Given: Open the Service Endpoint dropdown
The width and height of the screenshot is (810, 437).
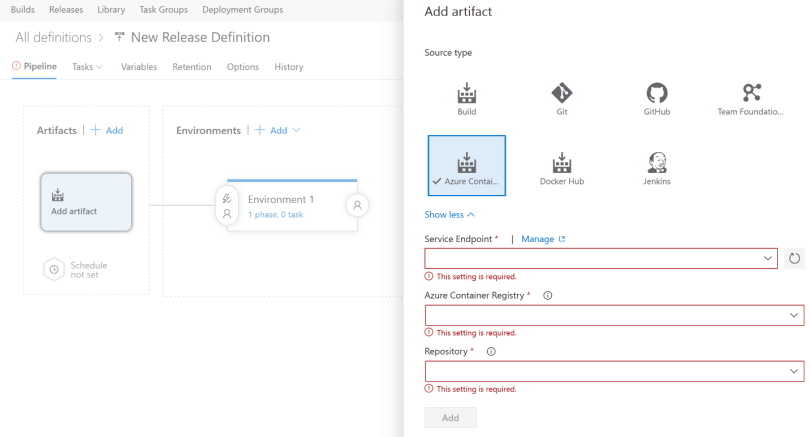Looking at the screenshot, I should pyautogui.click(x=601, y=259).
